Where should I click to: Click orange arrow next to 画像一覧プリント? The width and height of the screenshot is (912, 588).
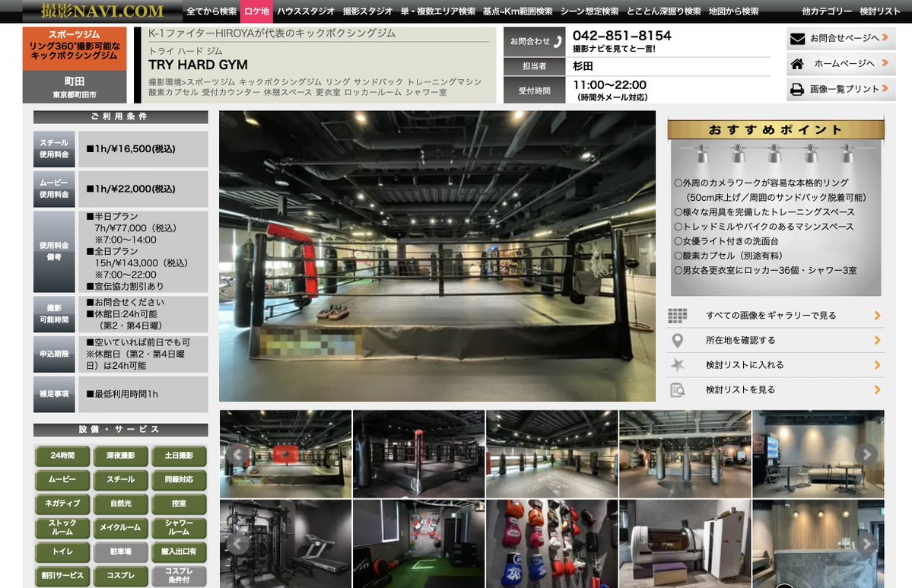885,89
